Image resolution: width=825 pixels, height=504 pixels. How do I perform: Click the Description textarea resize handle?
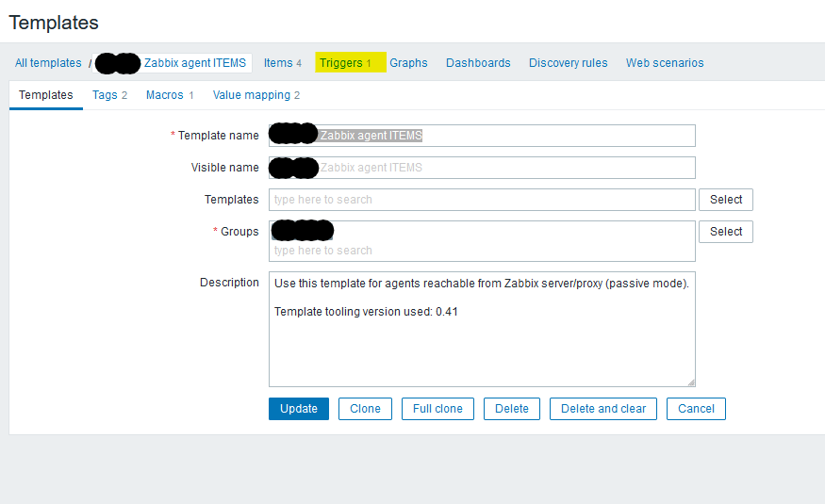[x=691, y=382]
